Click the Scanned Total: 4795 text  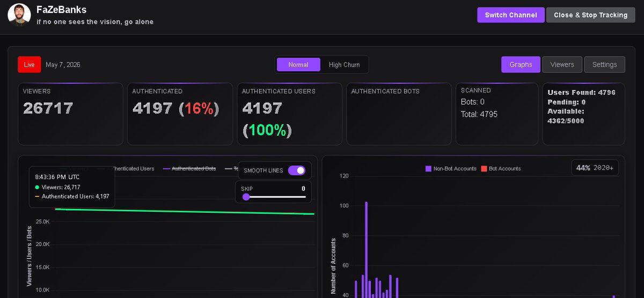pyautogui.click(x=479, y=114)
